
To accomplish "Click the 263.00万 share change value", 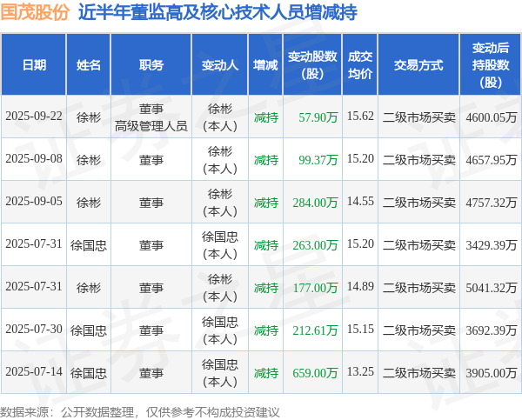I will click(315, 245).
